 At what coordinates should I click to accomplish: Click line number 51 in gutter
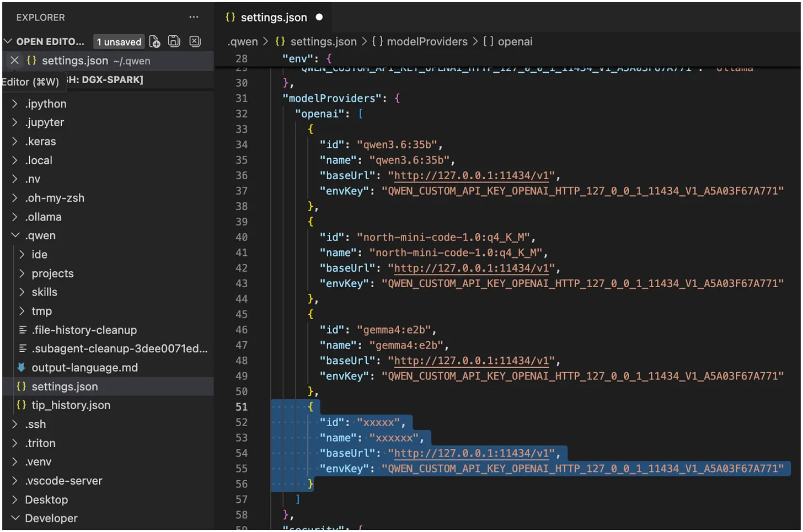(242, 407)
